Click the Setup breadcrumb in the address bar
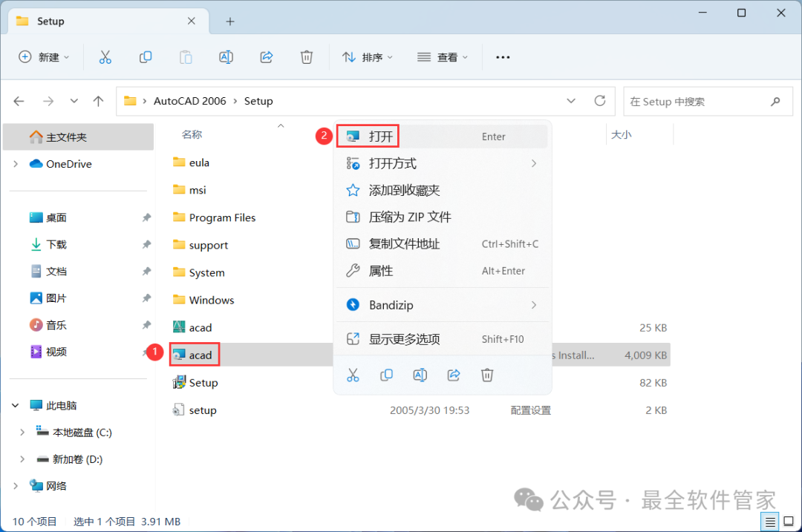This screenshot has height=532, width=802. (258, 101)
